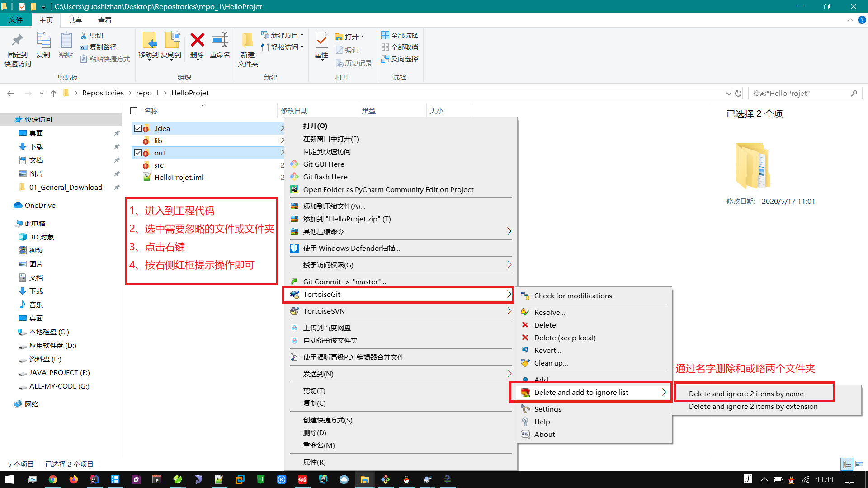Open Chrome from the taskbar
The image size is (868, 488).
[x=53, y=479]
